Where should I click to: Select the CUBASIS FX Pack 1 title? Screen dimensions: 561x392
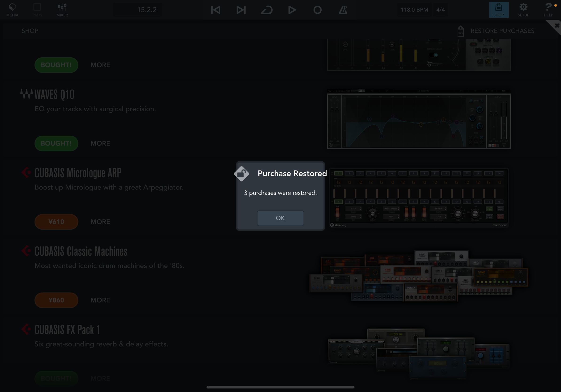(67, 330)
